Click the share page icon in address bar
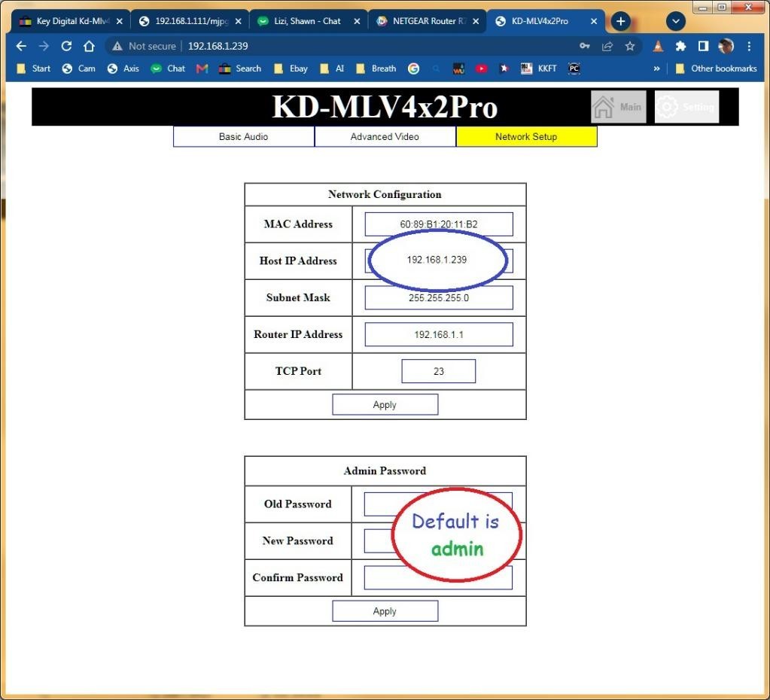 607,46
